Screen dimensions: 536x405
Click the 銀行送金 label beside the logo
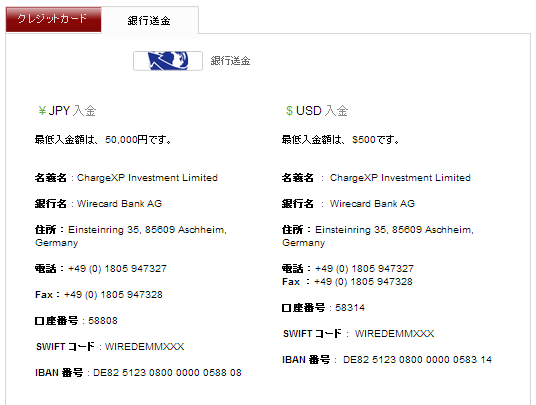pyautogui.click(x=230, y=61)
